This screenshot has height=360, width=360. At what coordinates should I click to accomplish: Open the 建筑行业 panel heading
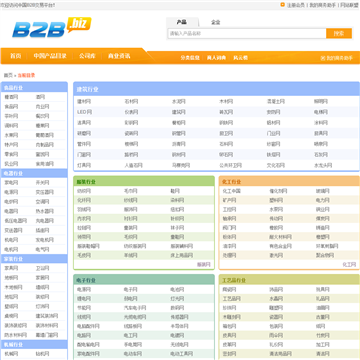coord(88,90)
